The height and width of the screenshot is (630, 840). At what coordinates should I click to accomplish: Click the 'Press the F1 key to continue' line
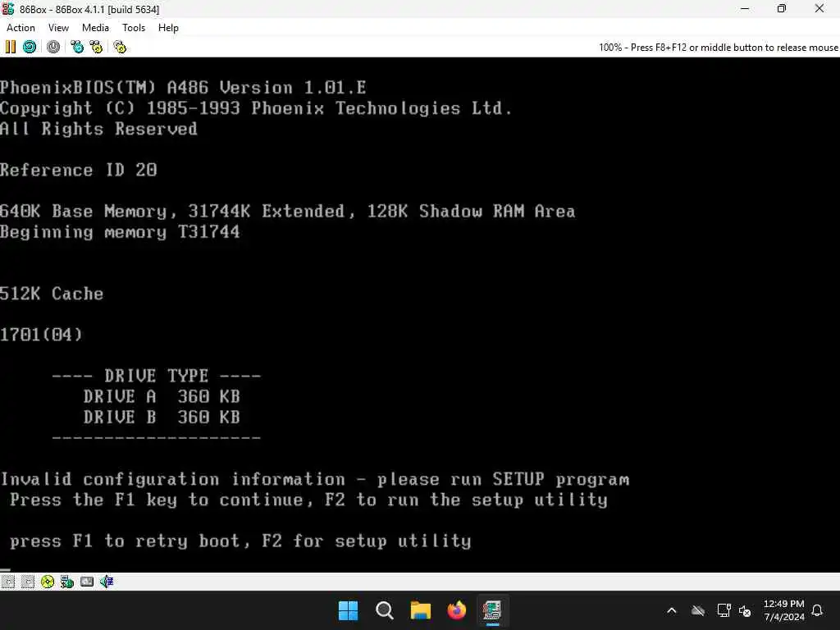pos(308,500)
